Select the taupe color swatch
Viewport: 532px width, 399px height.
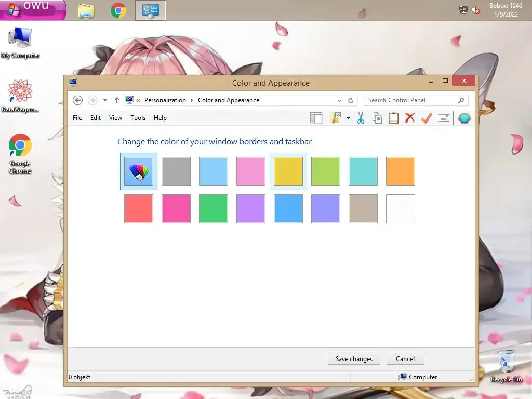363,209
